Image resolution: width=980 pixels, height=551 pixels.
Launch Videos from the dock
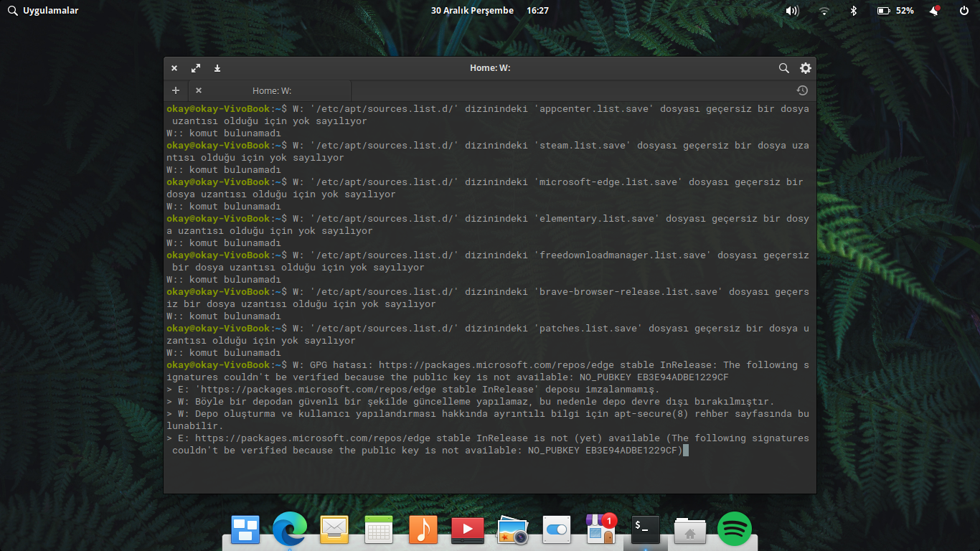(x=468, y=529)
